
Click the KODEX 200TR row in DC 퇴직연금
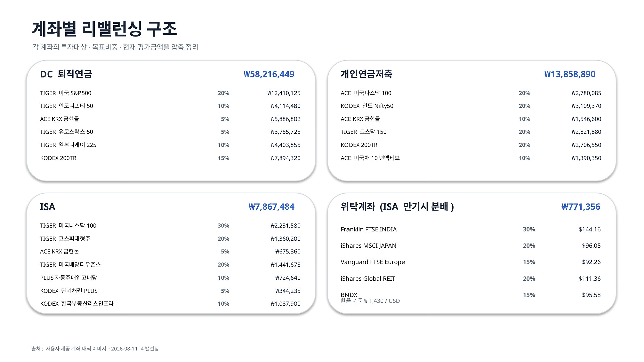(x=170, y=158)
